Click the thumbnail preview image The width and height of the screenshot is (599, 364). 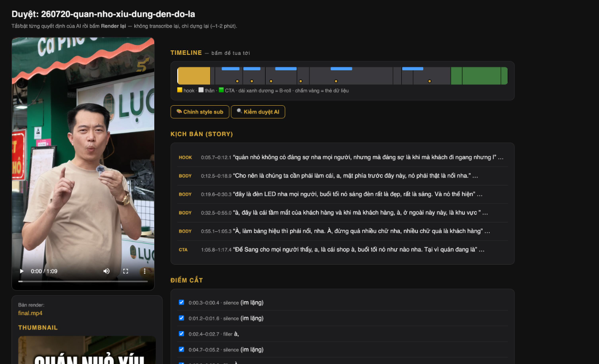(87, 350)
